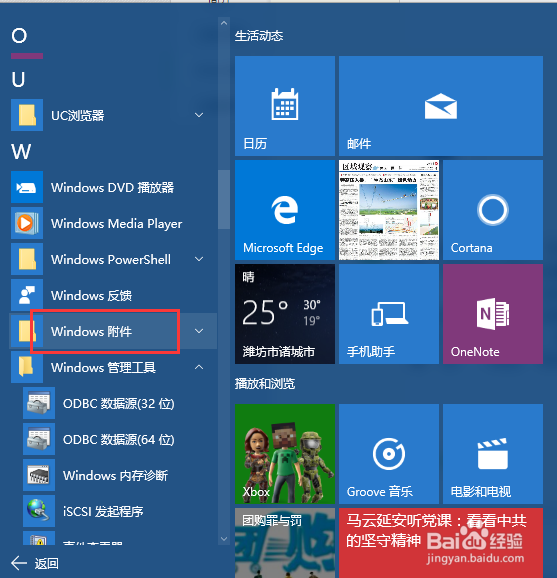This screenshot has height=578, width=557.
Task: Launch Microsoft Edge tile
Action: coord(285,210)
